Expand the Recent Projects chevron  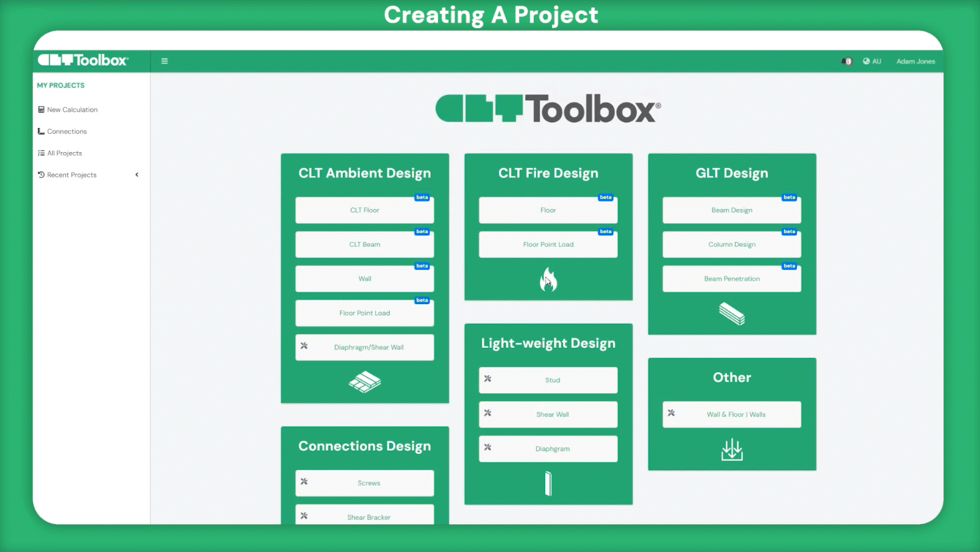click(137, 175)
